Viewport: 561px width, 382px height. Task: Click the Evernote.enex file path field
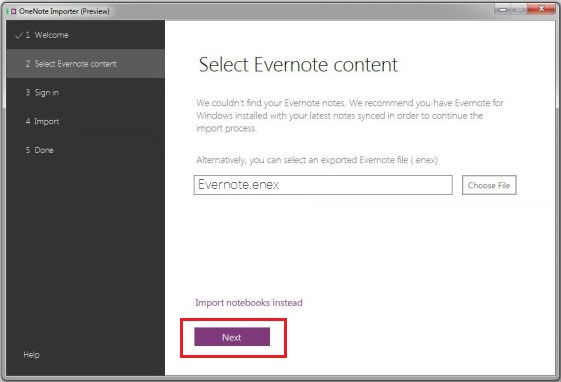pos(323,185)
